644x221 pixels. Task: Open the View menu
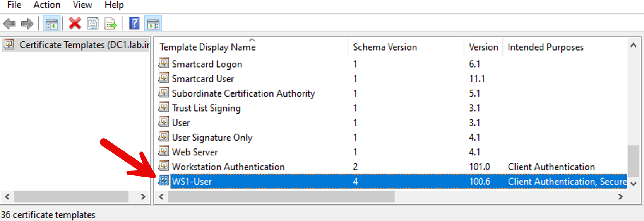click(82, 5)
